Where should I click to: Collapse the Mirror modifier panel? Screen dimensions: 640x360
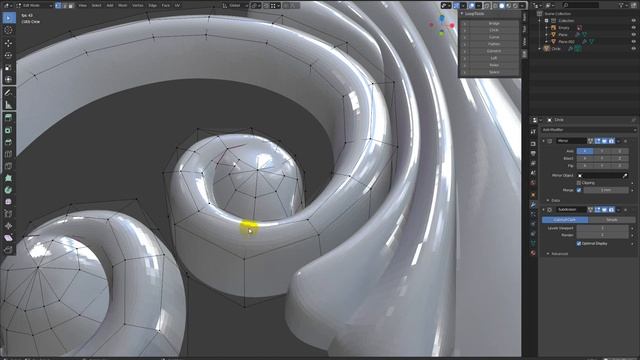(544, 141)
